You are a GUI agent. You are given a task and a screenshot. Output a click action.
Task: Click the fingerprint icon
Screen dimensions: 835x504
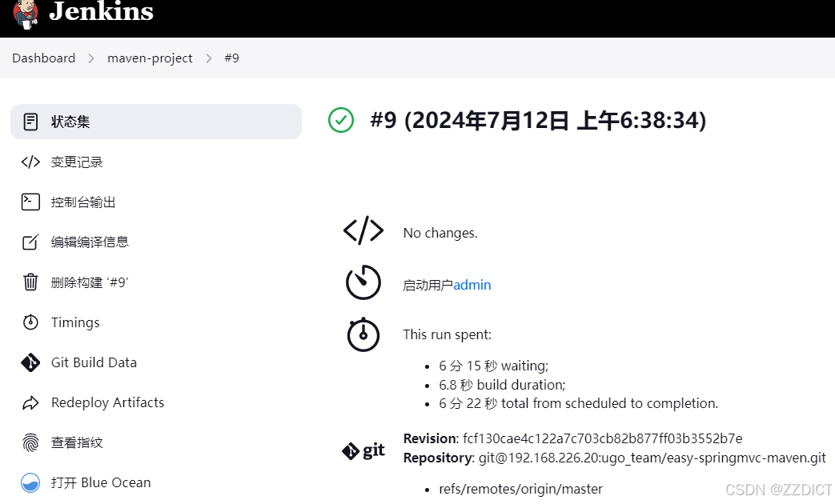coord(31,442)
